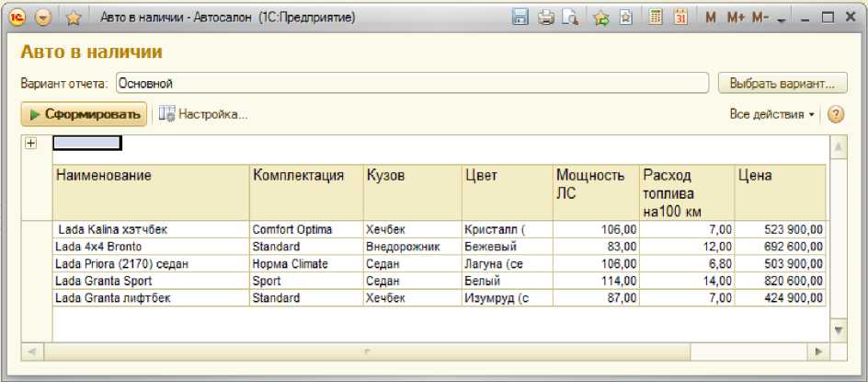Screen dimensions: 868x382
Task: Click the Норма Climate cell
Action: (x=307, y=264)
